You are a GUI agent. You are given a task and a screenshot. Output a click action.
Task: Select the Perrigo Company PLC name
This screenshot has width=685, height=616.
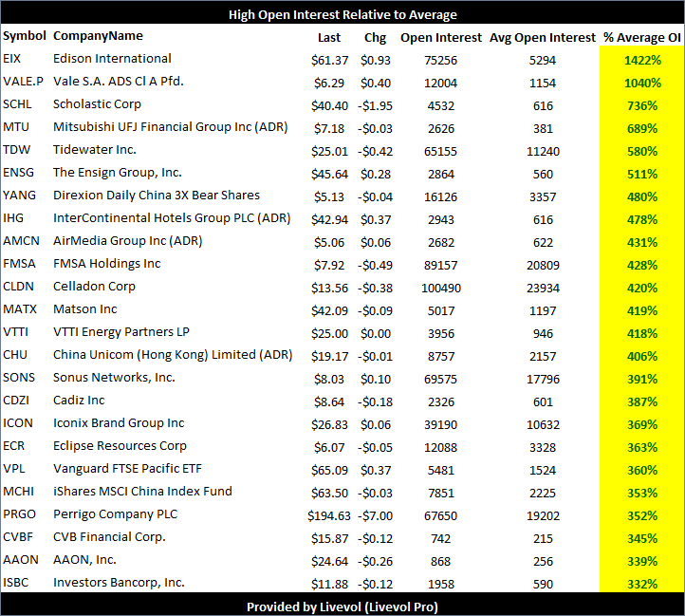(116, 513)
